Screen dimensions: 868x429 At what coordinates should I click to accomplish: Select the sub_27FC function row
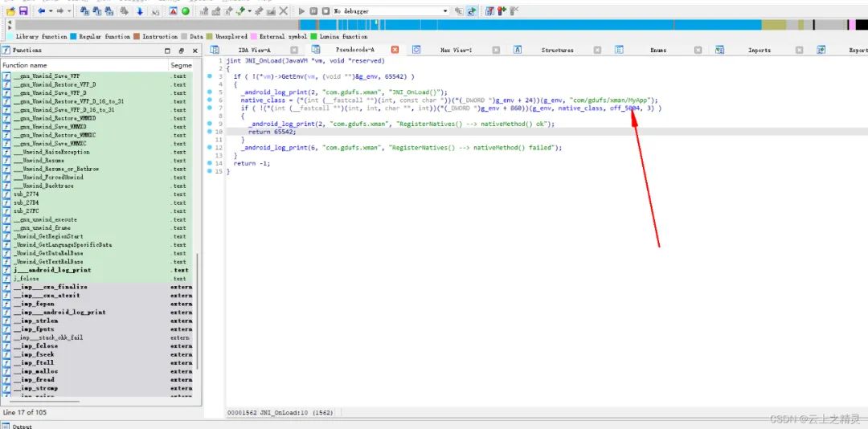[x=97, y=211]
